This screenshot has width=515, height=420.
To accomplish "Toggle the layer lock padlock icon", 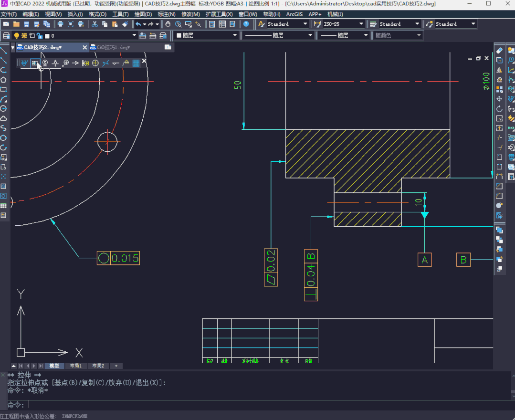I will 39,36.
